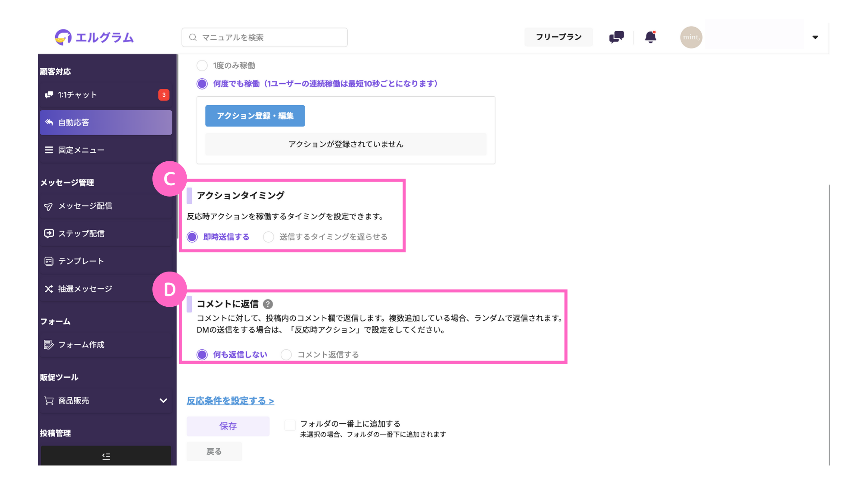Click the 1:1チャット unread badge 3
Screen dimensions: 868x488
(x=164, y=95)
